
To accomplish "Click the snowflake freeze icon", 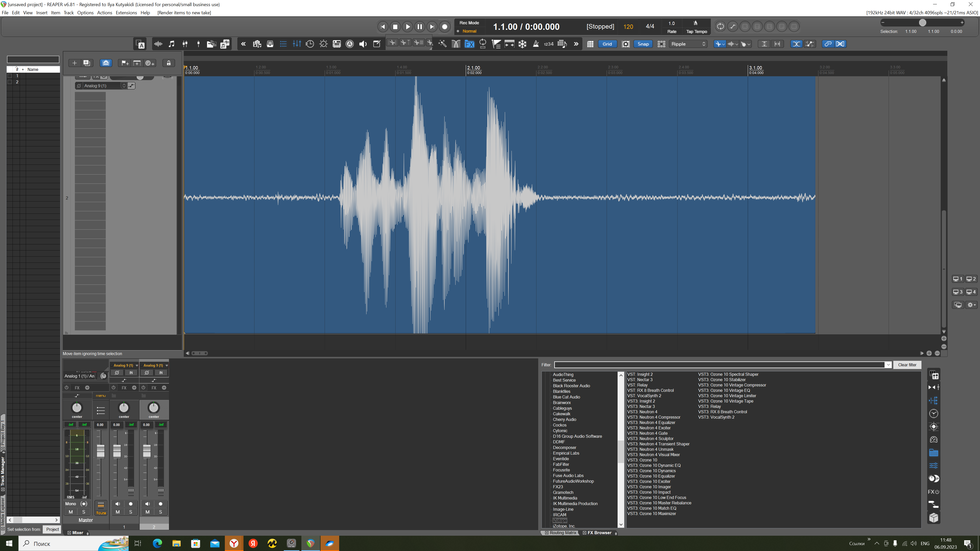I will (x=522, y=44).
